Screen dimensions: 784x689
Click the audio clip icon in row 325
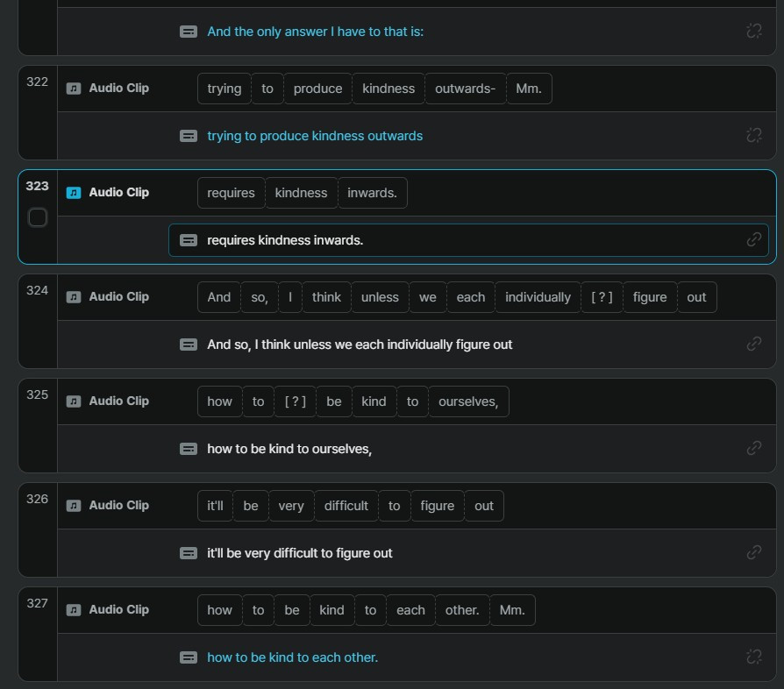pyautogui.click(x=74, y=401)
